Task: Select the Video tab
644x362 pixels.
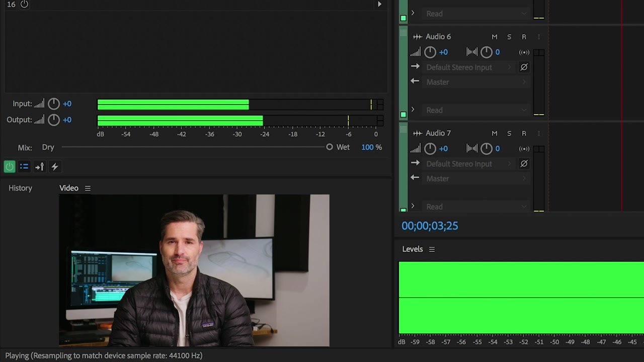Action: click(69, 188)
